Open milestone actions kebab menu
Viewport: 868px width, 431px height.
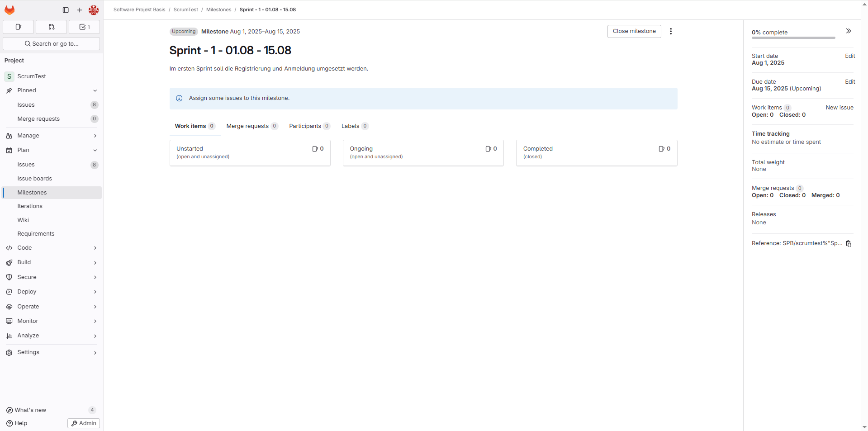pyautogui.click(x=671, y=31)
